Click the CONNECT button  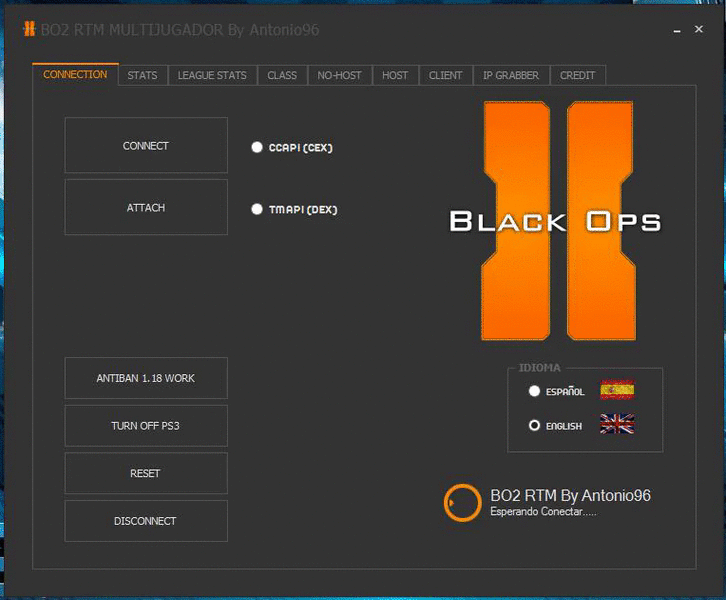pyautogui.click(x=146, y=145)
